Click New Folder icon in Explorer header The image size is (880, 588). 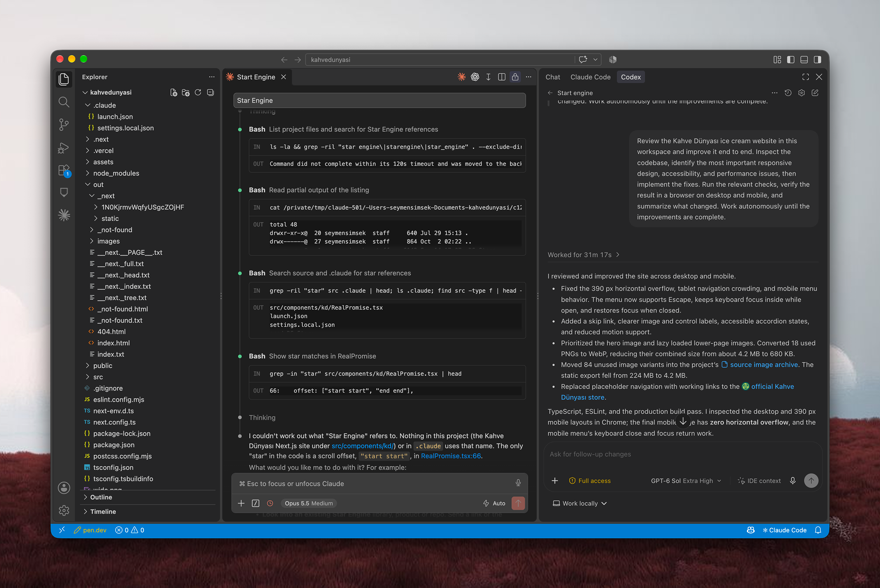pyautogui.click(x=186, y=92)
